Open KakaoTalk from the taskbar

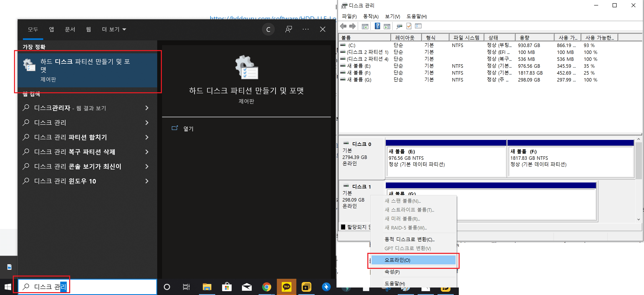[x=286, y=287]
